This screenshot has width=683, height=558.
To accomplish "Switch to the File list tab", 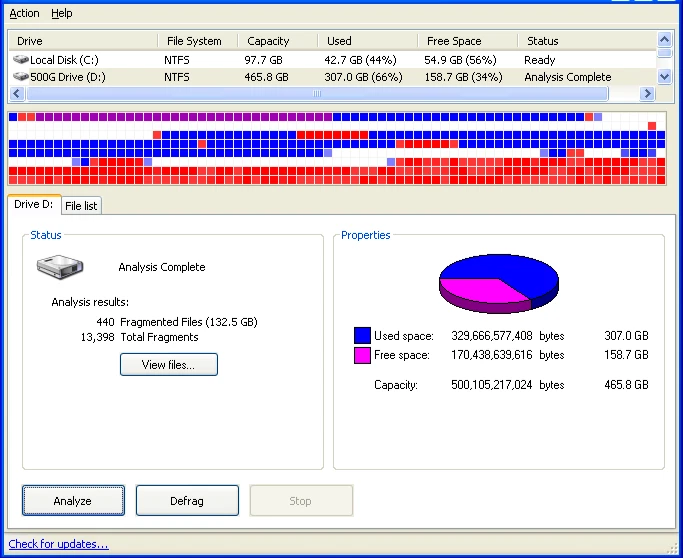I will [81, 206].
